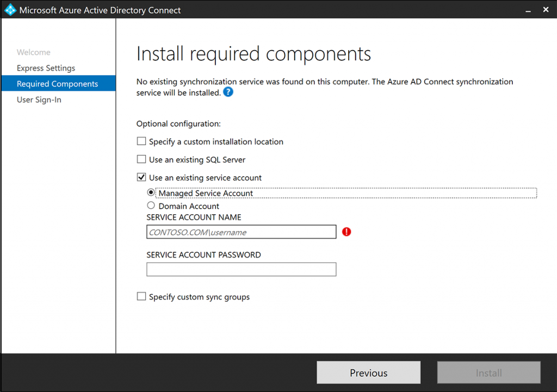Click the red error indicator beside account name
This screenshot has height=392, width=557.
pyautogui.click(x=347, y=232)
